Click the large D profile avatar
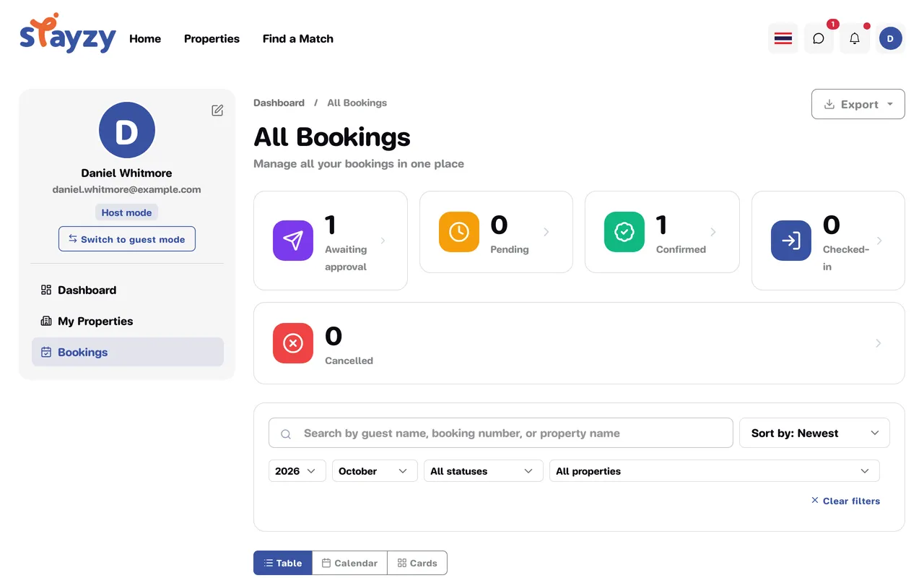Viewport: 924px width, 578px height. pyautogui.click(x=127, y=130)
